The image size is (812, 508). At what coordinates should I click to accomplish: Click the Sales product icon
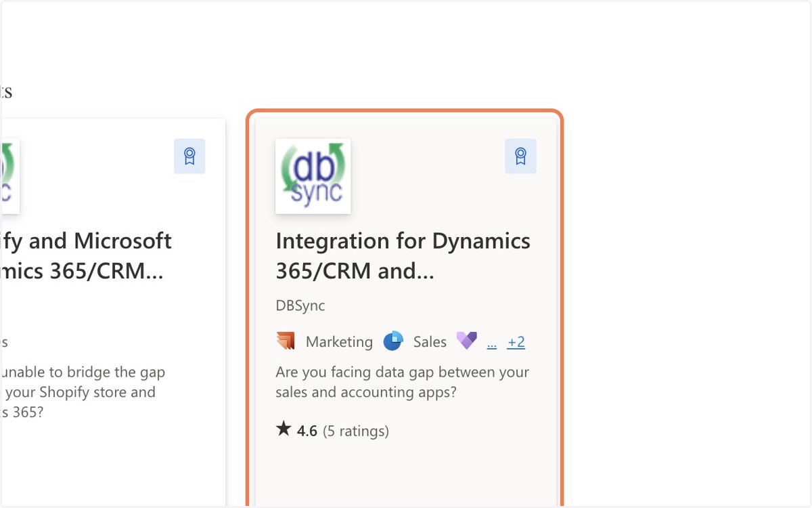coord(393,341)
